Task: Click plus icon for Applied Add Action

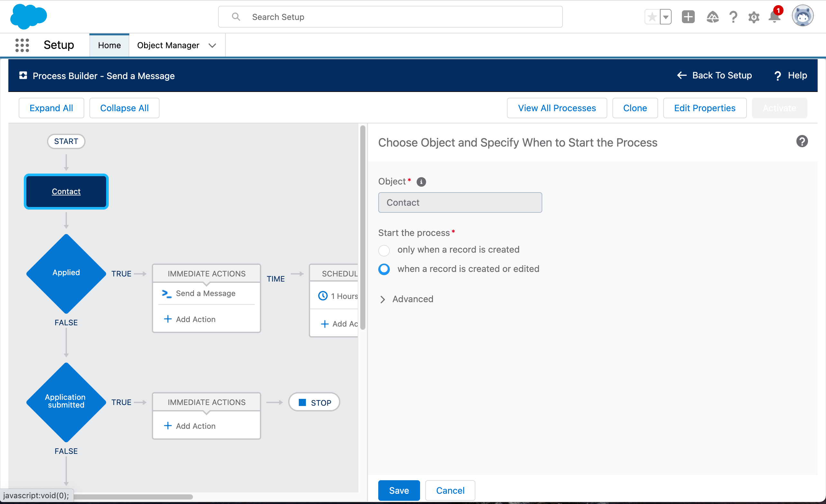Action: 168,319
